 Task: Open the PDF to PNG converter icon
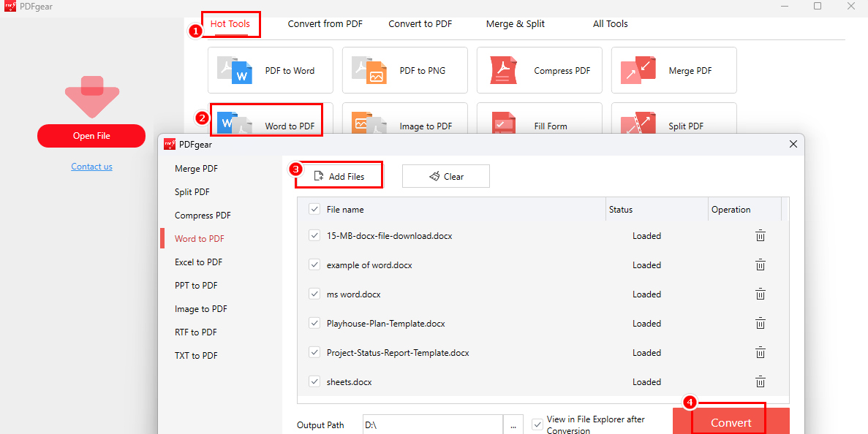click(369, 70)
